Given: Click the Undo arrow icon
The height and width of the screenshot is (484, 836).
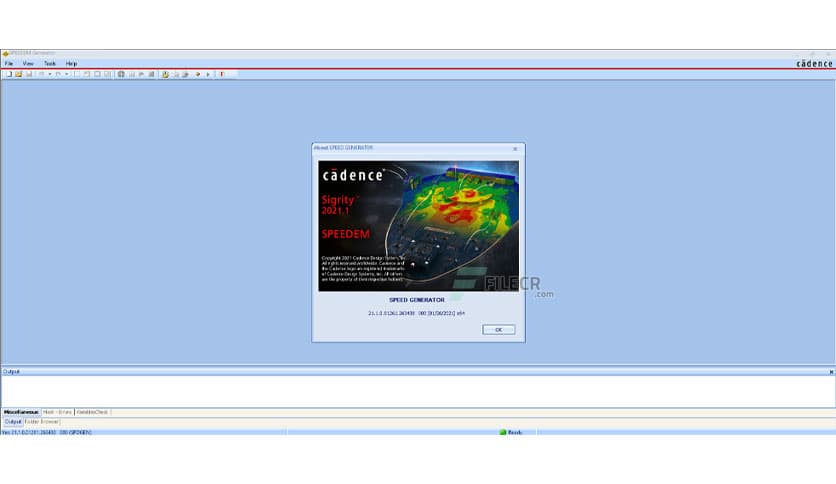Looking at the screenshot, I should coord(41,74).
